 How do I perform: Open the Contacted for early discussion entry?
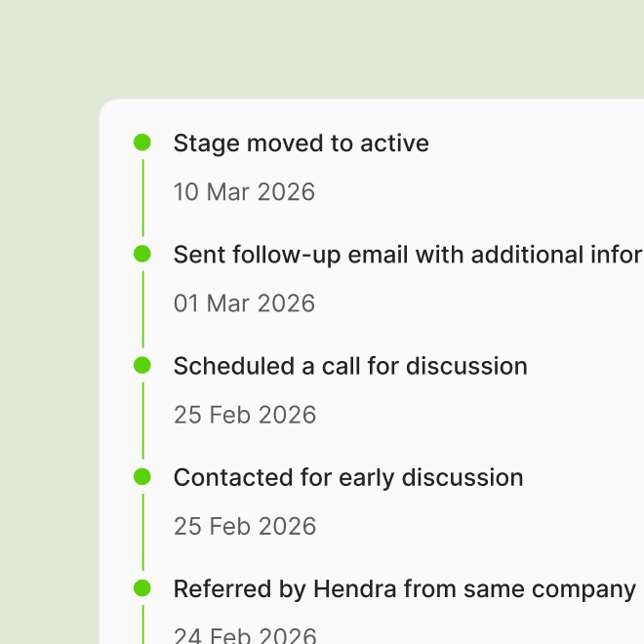pyautogui.click(x=348, y=478)
